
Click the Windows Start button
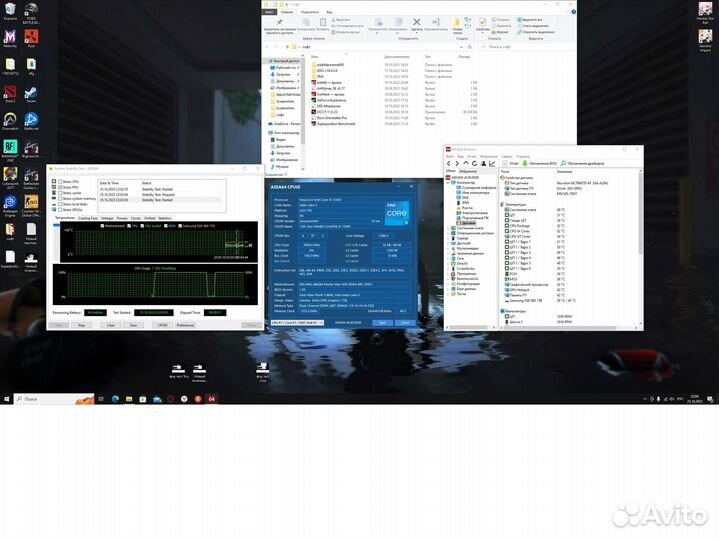6,399
